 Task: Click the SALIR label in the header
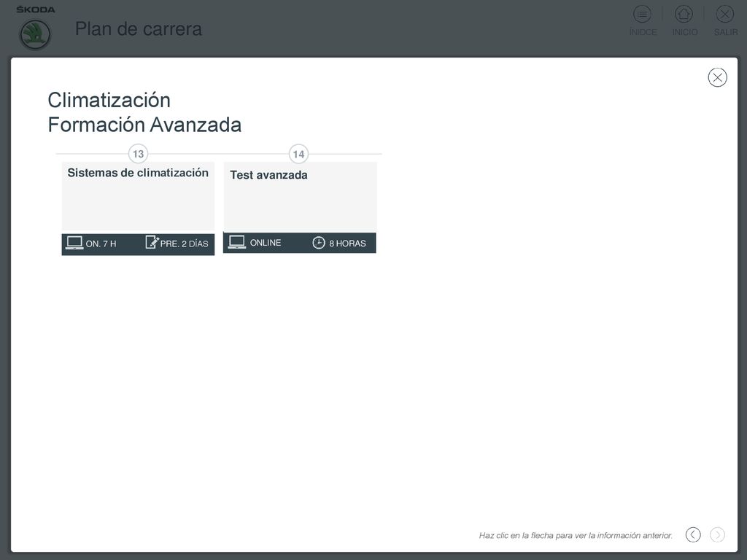point(726,32)
